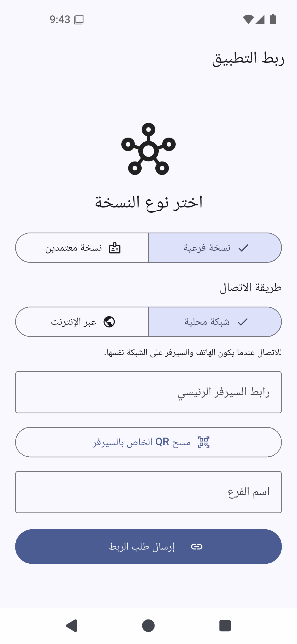Image resolution: width=297 pixels, height=644 pixels.
Task: Click the QR code scanner icon
Action: pyautogui.click(x=204, y=442)
